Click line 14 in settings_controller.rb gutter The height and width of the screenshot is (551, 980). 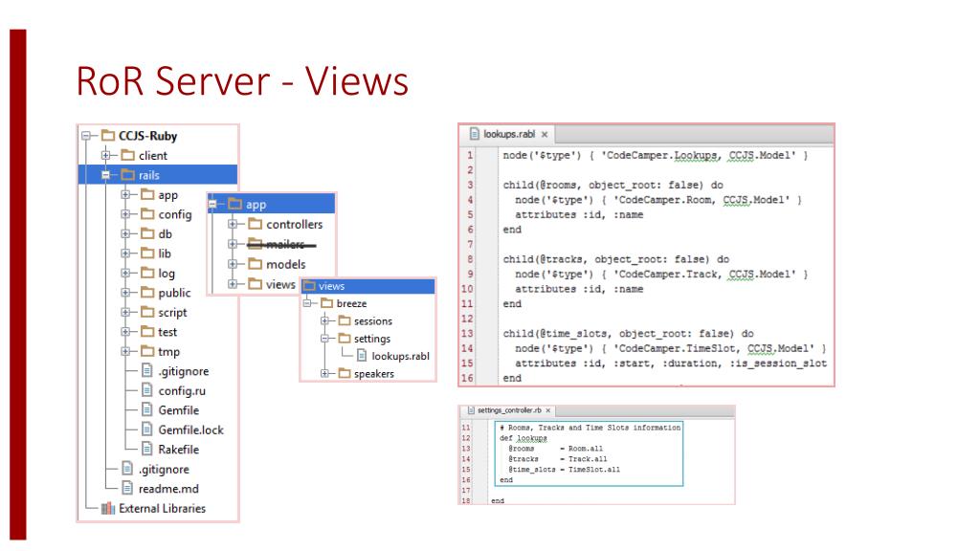click(466, 458)
